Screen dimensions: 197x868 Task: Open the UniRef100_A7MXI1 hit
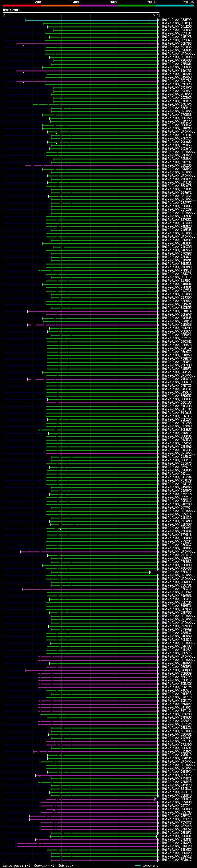[x=177, y=589]
